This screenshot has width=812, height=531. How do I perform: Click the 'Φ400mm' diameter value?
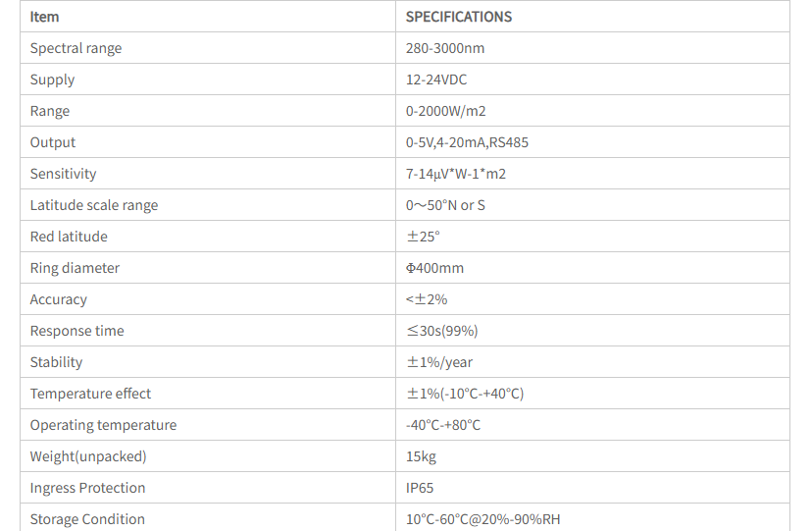pyautogui.click(x=434, y=268)
